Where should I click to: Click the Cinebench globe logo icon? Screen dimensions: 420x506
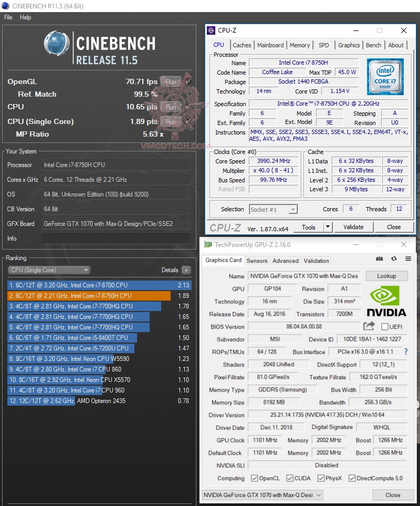click(x=56, y=43)
